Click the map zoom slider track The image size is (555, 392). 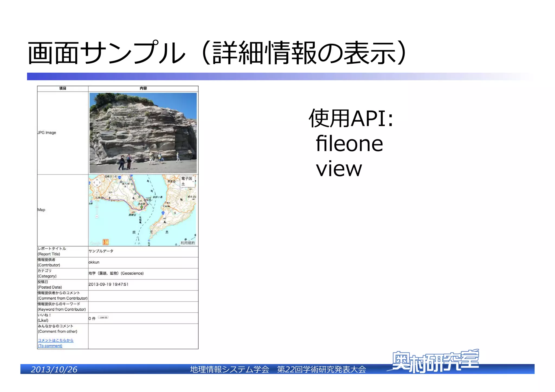click(x=97, y=205)
